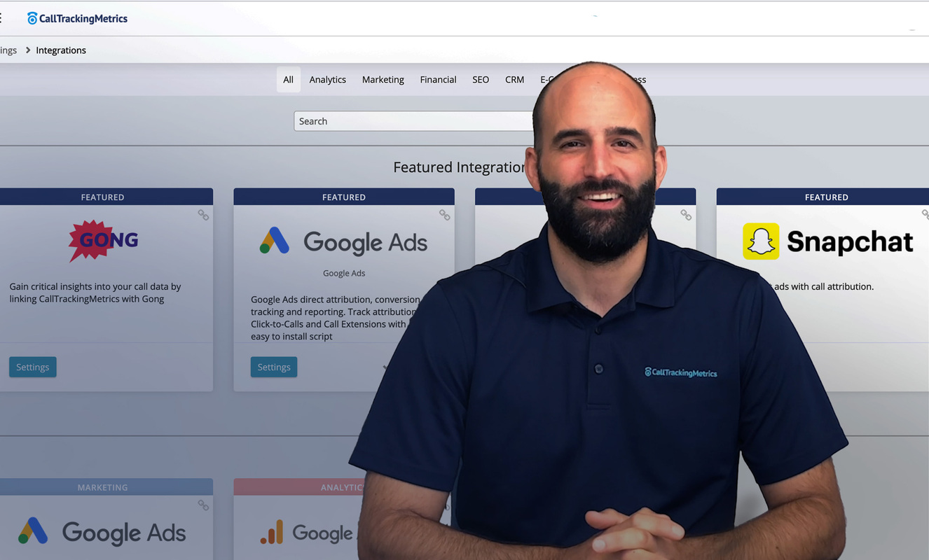The height and width of the screenshot is (560, 929).
Task: Switch to the Analytics tab
Action: tap(327, 79)
